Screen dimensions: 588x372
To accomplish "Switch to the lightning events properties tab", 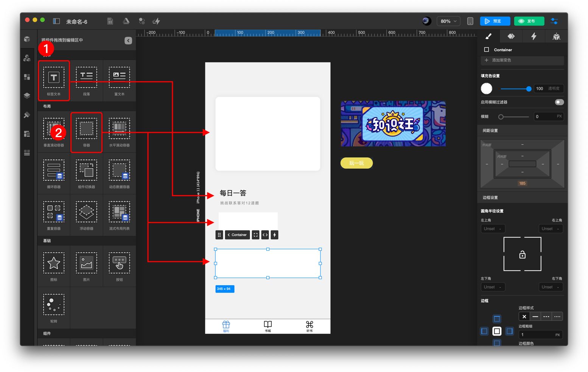I will [x=534, y=36].
